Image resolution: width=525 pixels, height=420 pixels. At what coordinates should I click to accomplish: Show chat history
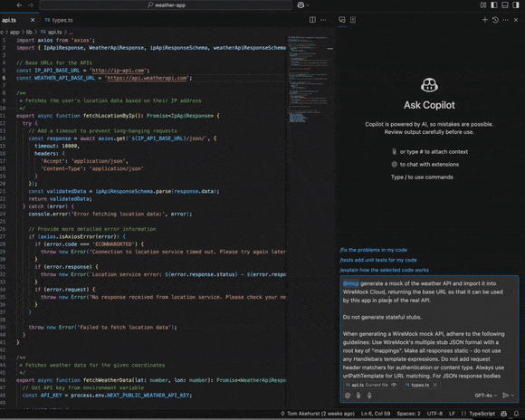point(495,20)
